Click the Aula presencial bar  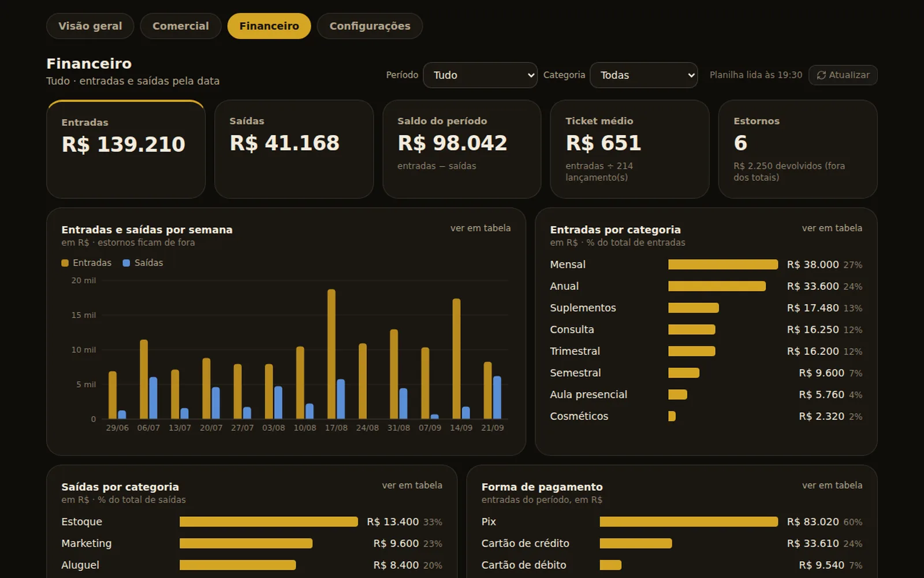677,395
